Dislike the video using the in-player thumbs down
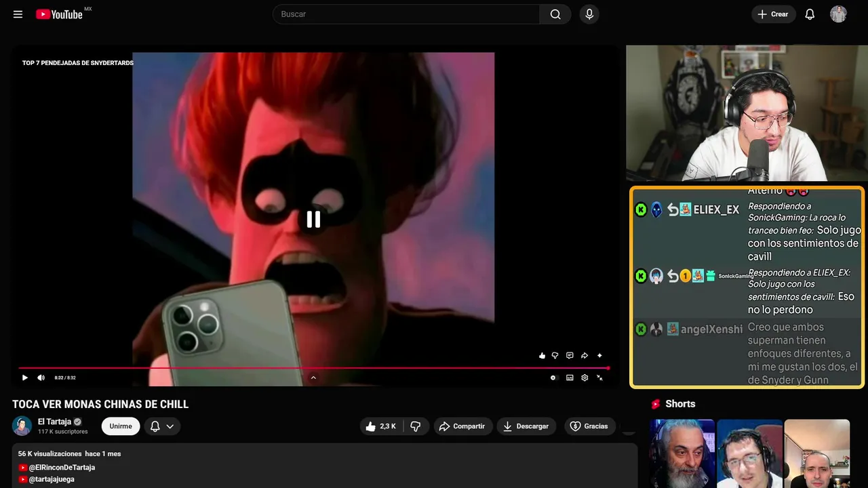 pyautogui.click(x=555, y=355)
